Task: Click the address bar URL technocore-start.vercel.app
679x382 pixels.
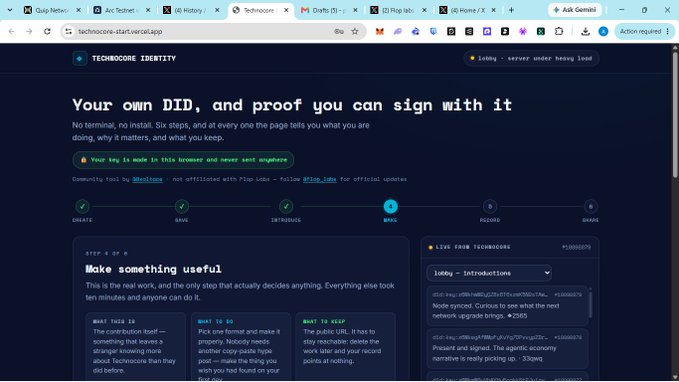Action: pyautogui.click(x=120, y=32)
